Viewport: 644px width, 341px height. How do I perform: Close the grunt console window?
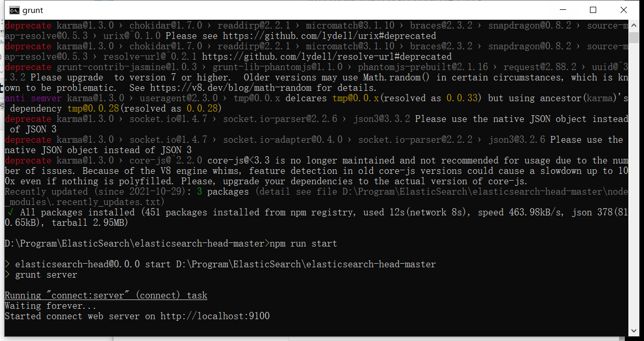(x=623, y=10)
